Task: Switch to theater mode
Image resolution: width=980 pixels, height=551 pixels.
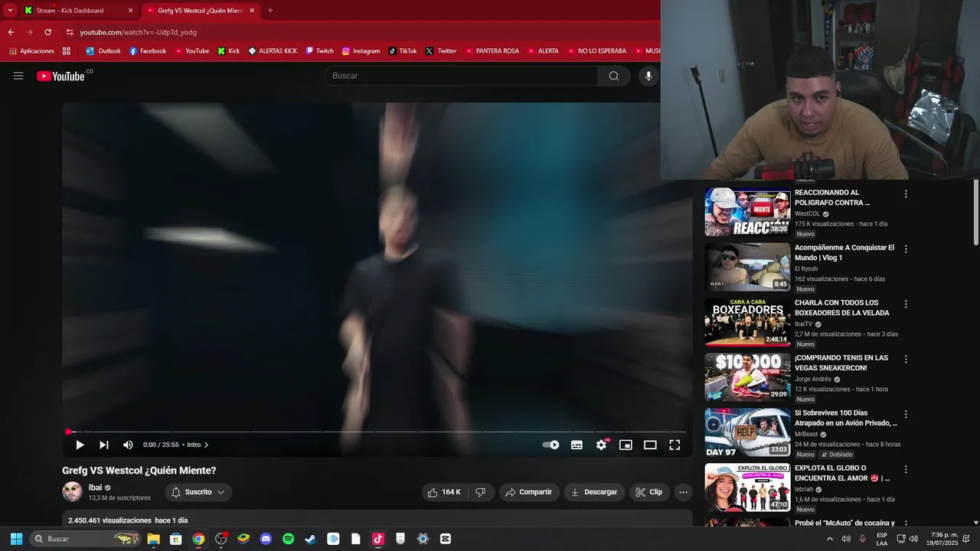Action: pyautogui.click(x=650, y=445)
